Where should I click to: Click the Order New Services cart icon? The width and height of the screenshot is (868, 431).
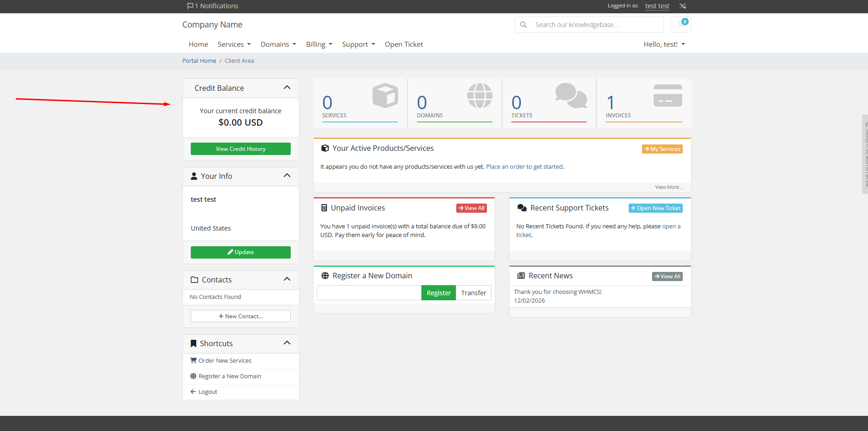point(193,360)
